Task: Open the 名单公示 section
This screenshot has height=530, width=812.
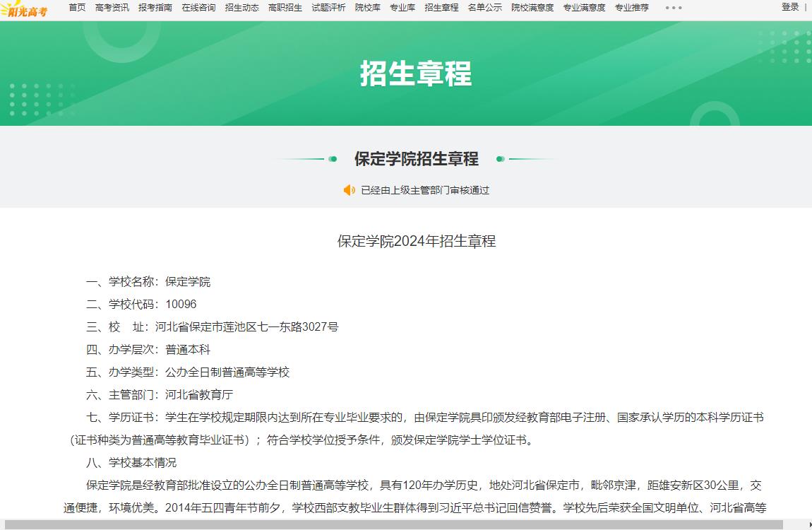Action: pos(484,8)
